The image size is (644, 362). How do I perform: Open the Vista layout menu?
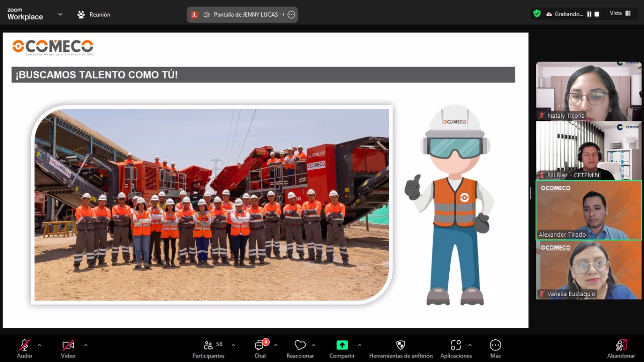[620, 14]
